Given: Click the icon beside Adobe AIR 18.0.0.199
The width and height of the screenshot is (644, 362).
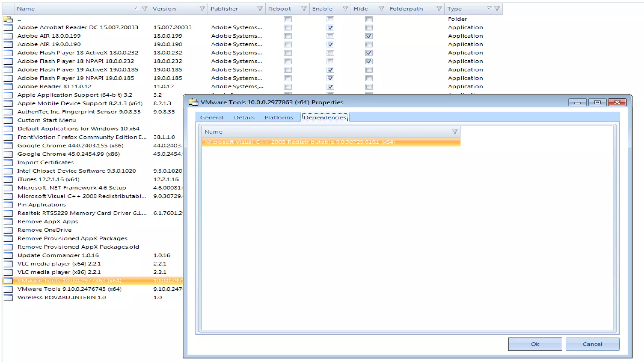Looking at the screenshot, I should pyautogui.click(x=8, y=36).
